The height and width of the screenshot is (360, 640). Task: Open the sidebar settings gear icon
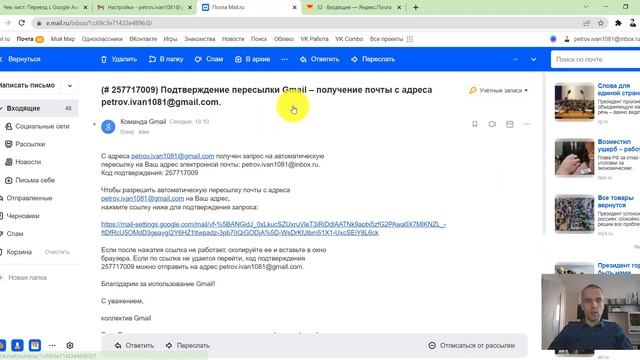click(70, 345)
